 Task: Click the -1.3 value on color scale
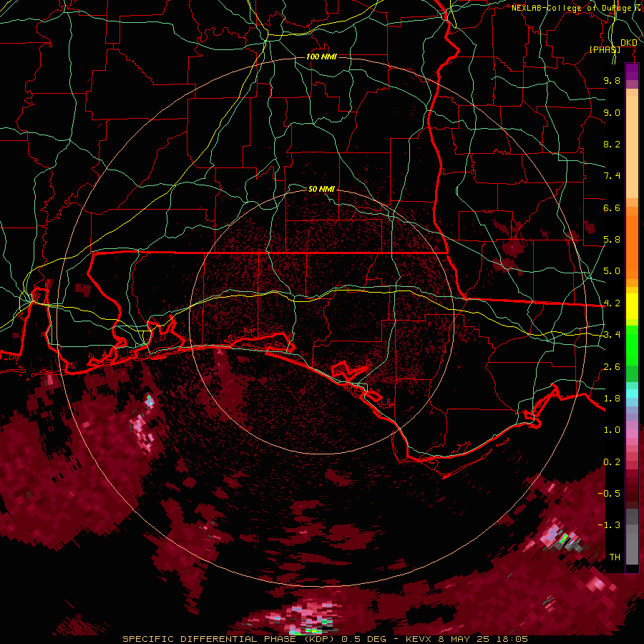(609, 525)
